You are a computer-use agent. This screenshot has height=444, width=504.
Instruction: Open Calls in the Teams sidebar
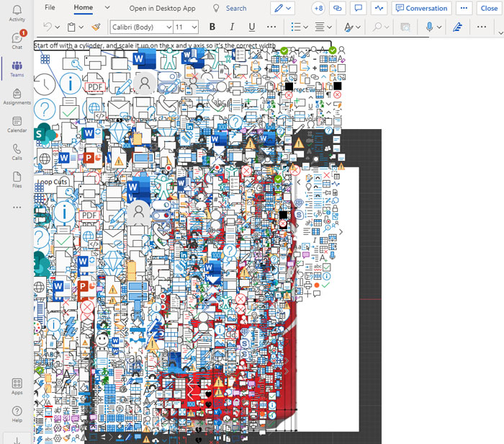click(17, 151)
